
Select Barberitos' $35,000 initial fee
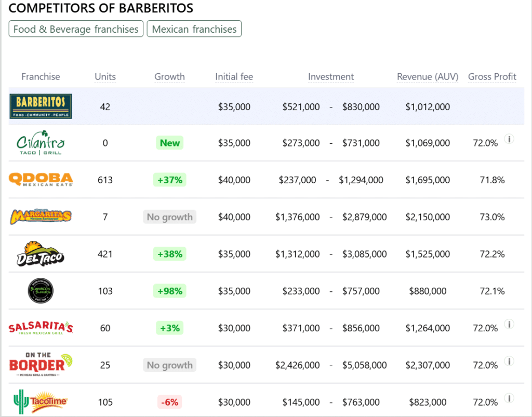234,107
